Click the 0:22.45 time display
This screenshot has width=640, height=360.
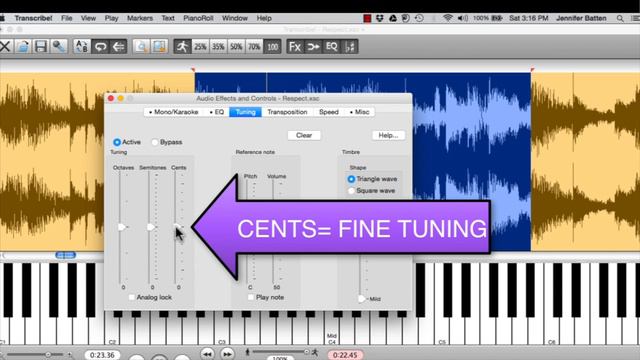click(x=345, y=355)
